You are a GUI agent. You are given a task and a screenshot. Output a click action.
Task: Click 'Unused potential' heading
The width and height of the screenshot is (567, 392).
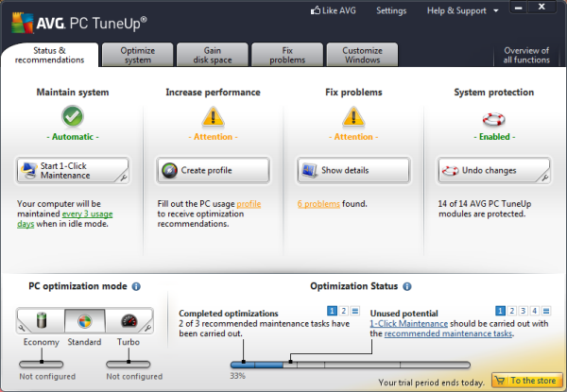click(404, 314)
